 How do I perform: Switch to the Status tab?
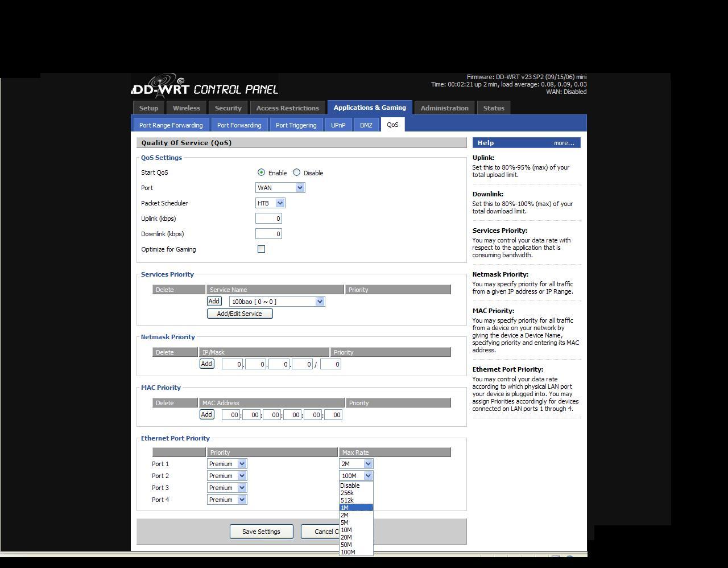494,108
